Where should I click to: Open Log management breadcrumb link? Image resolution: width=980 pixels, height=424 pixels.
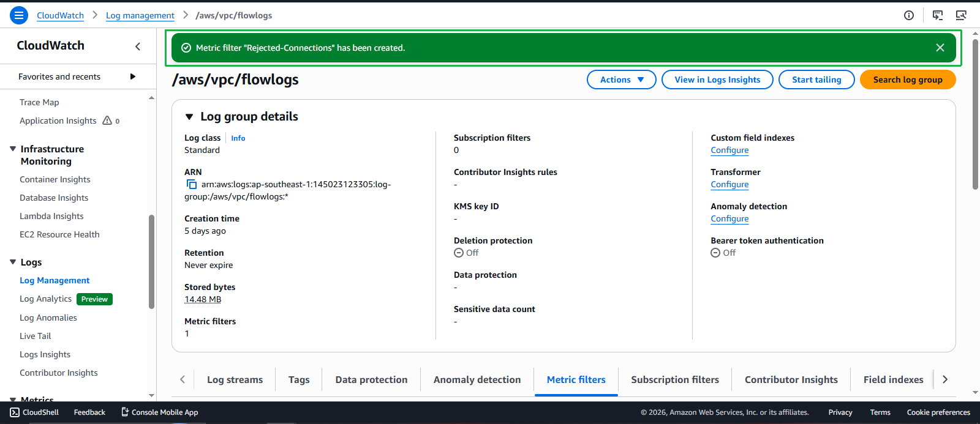pyautogui.click(x=140, y=15)
